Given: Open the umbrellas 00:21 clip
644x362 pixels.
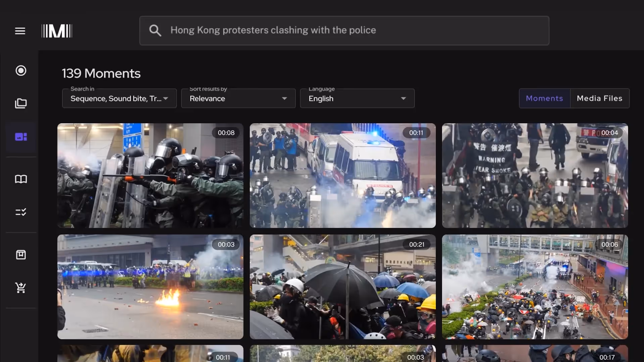Looking at the screenshot, I should [342, 287].
